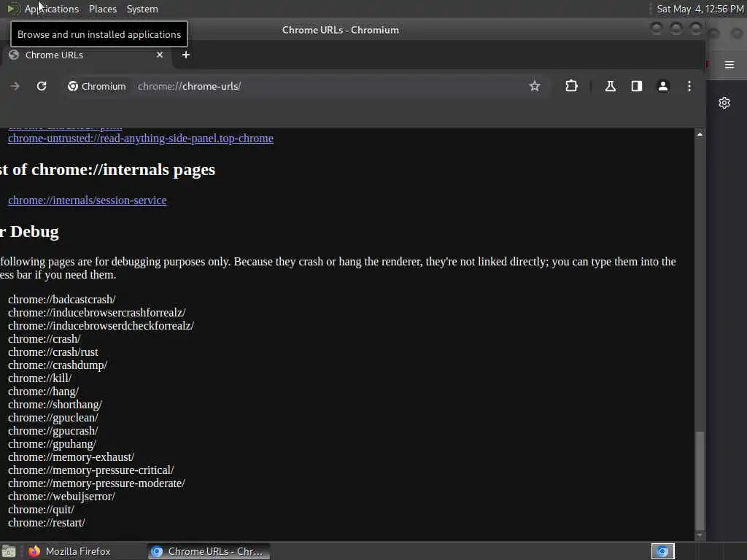Click chrome://gpuclean/ text entry
Screen dimensions: 747x560
coord(53,418)
